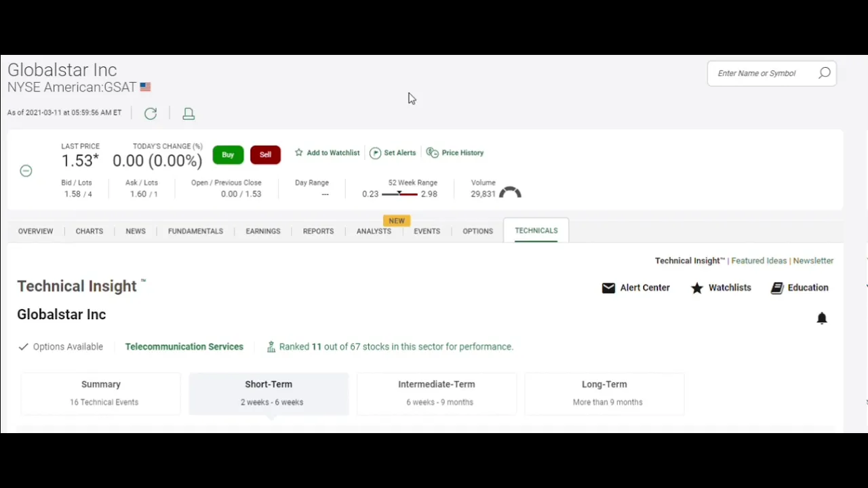Click the Volume 29,831 value
868x488 pixels.
pyautogui.click(x=483, y=194)
